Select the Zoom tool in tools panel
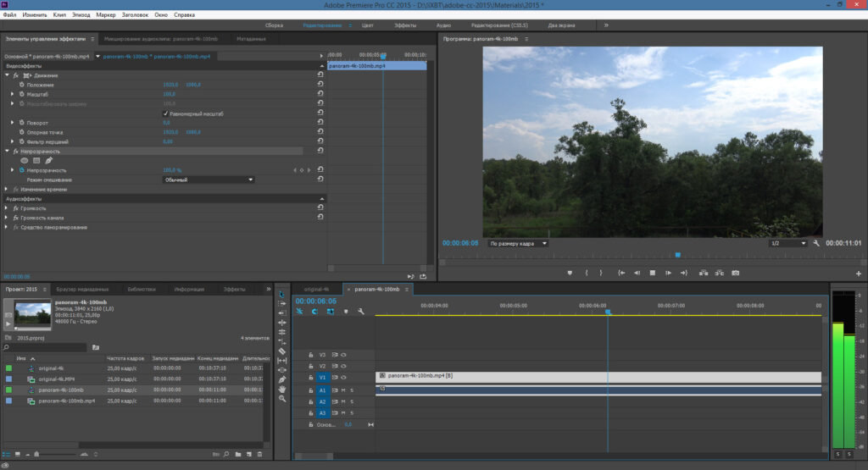 tap(281, 398)
